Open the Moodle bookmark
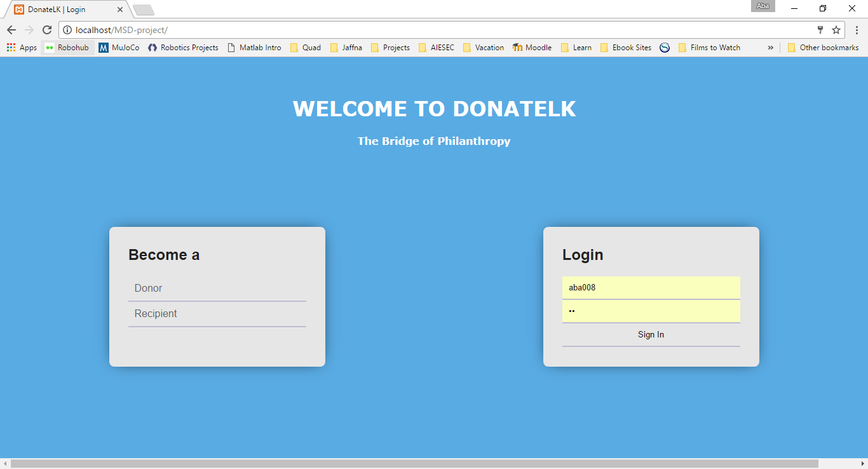868x469 pixels. 532,47
